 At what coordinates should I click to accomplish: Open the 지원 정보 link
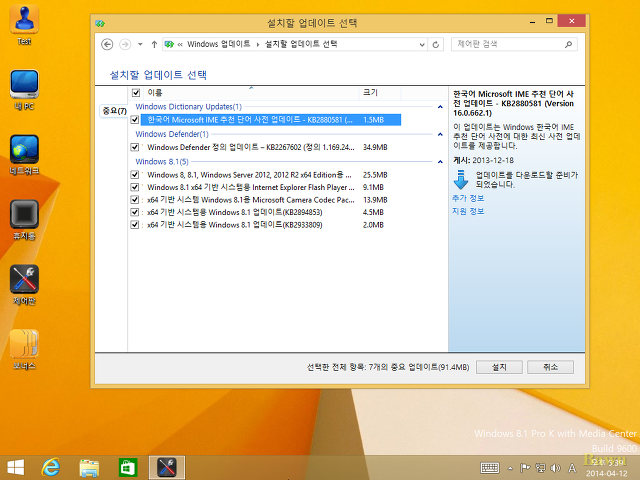(x=468, y=211)
